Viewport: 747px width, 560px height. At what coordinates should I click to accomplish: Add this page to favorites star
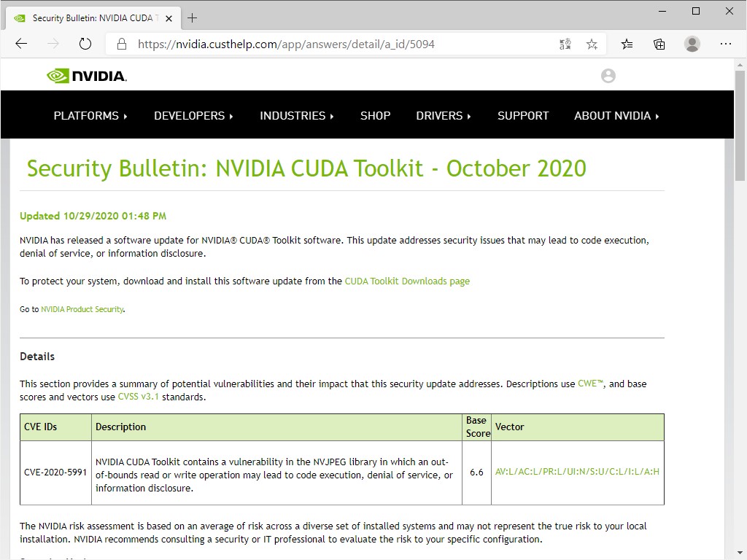point(592,44)
